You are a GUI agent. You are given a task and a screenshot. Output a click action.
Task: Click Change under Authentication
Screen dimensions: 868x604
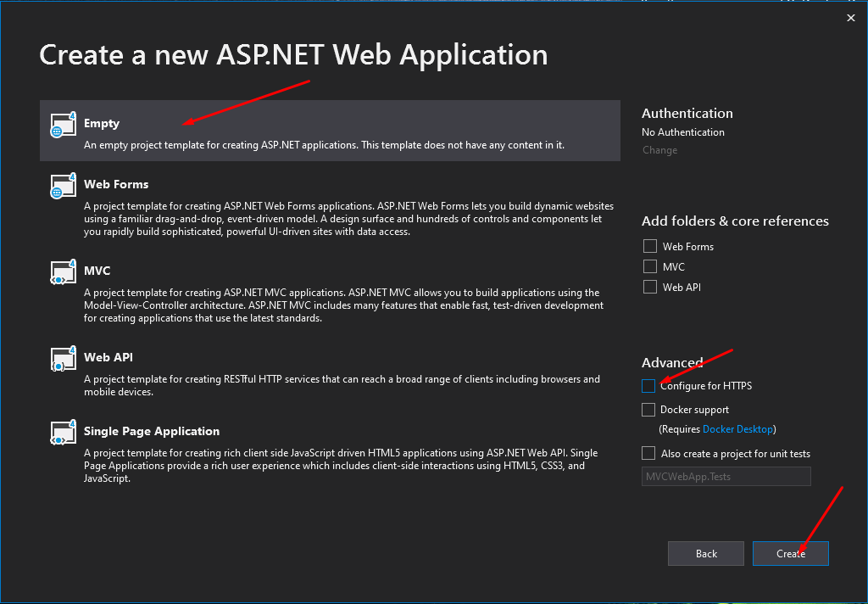(x=659, y=150)
